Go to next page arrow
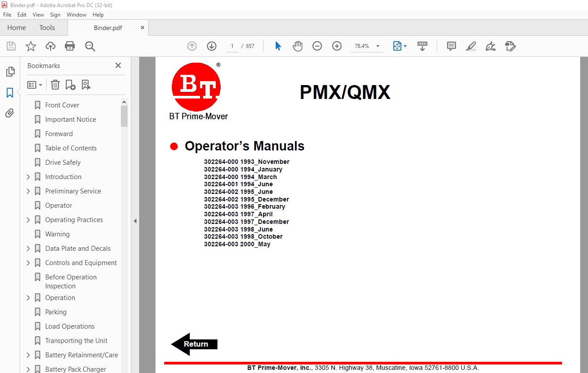The width and height of the screenshot is (588, 373). [x=212, y=46]
